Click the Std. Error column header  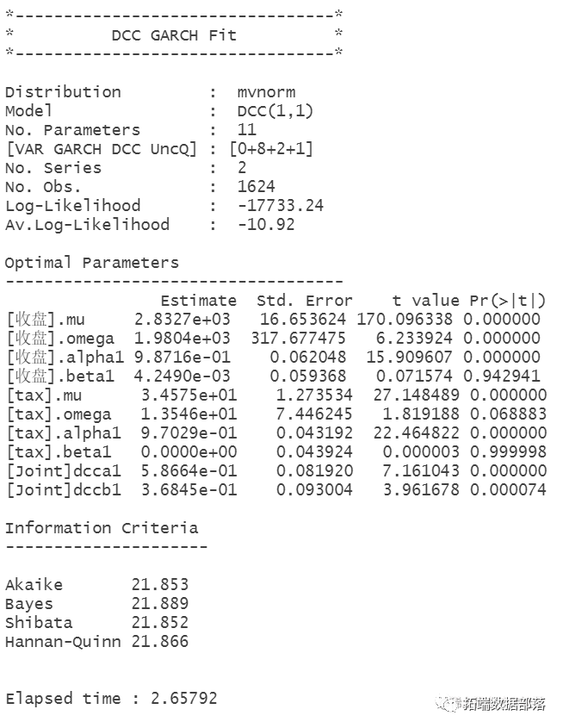(x=305, y=301)
